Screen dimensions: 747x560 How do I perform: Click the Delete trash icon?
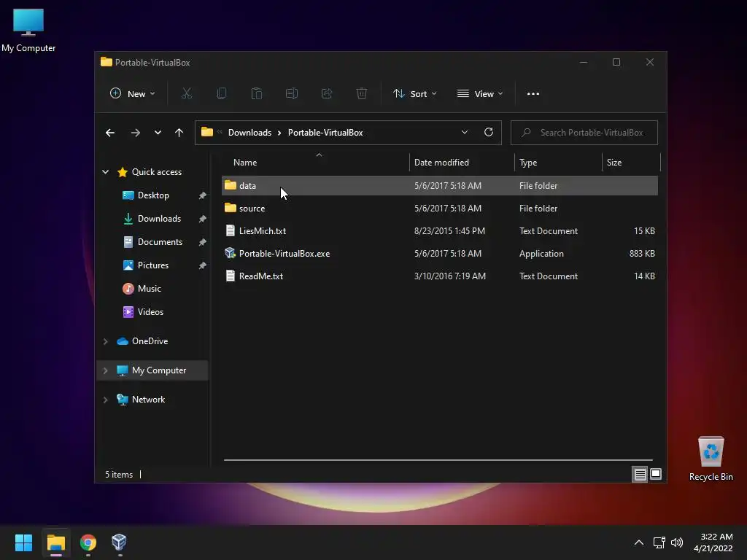coord(362,93)
